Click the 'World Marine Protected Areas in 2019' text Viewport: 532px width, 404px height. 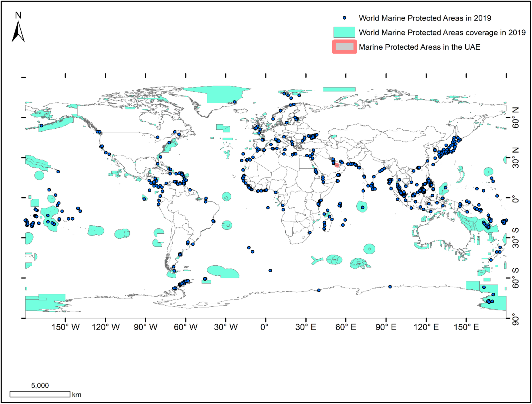[x=425, y=18]
